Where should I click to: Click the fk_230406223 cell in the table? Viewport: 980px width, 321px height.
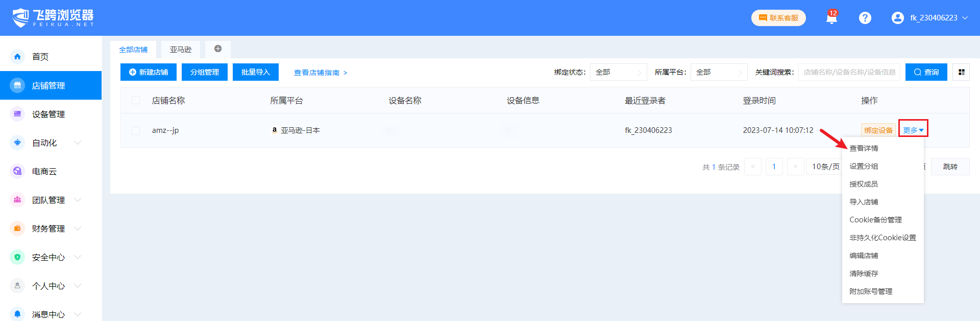[x=648, y=130]
